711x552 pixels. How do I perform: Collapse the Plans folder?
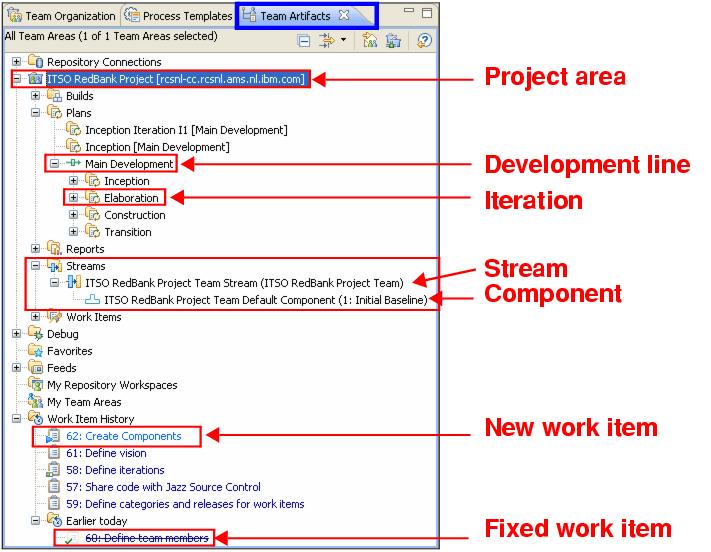35,112
